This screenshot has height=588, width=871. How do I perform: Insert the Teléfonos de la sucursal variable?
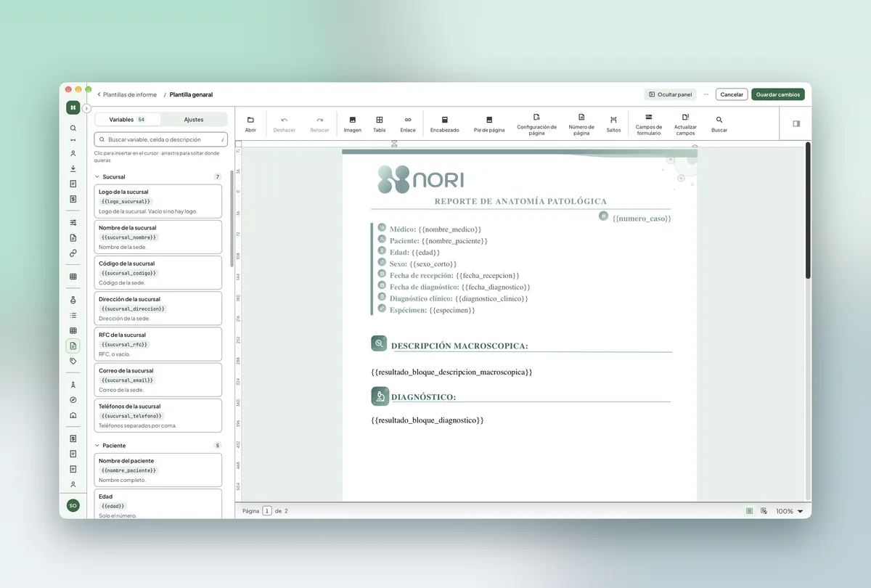click(158, 415)
